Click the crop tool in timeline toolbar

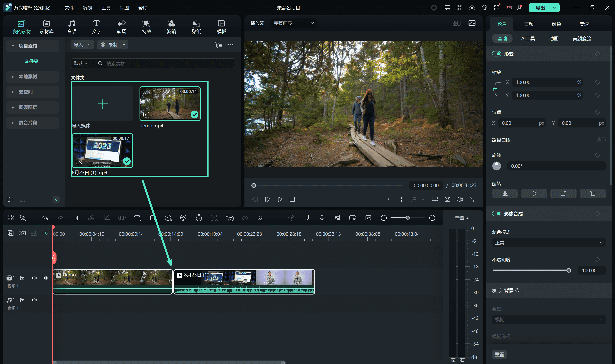click(x=106, y=218)
